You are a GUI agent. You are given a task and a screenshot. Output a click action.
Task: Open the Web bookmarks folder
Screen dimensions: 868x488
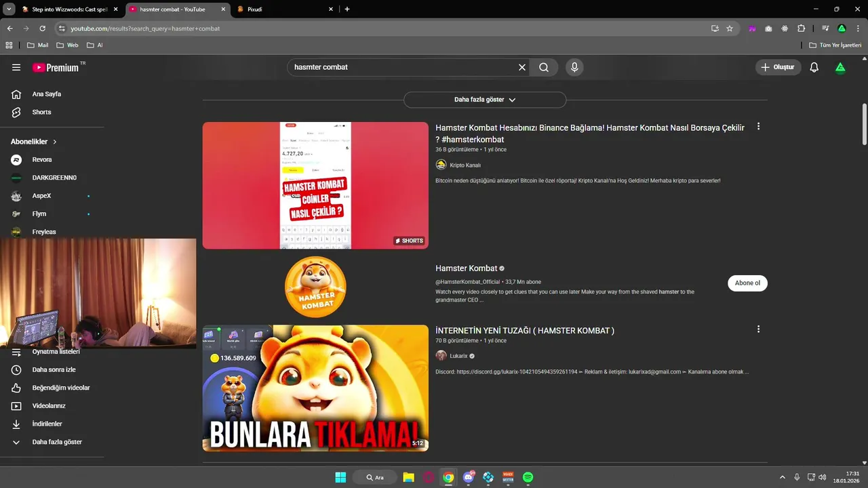click(68, 45)
